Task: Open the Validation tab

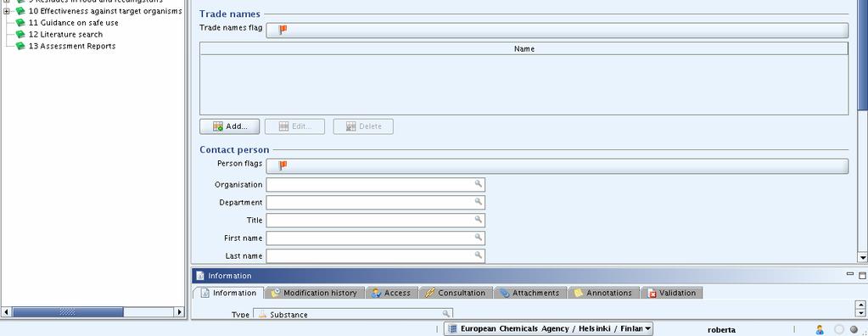Action: pos(671,293)
